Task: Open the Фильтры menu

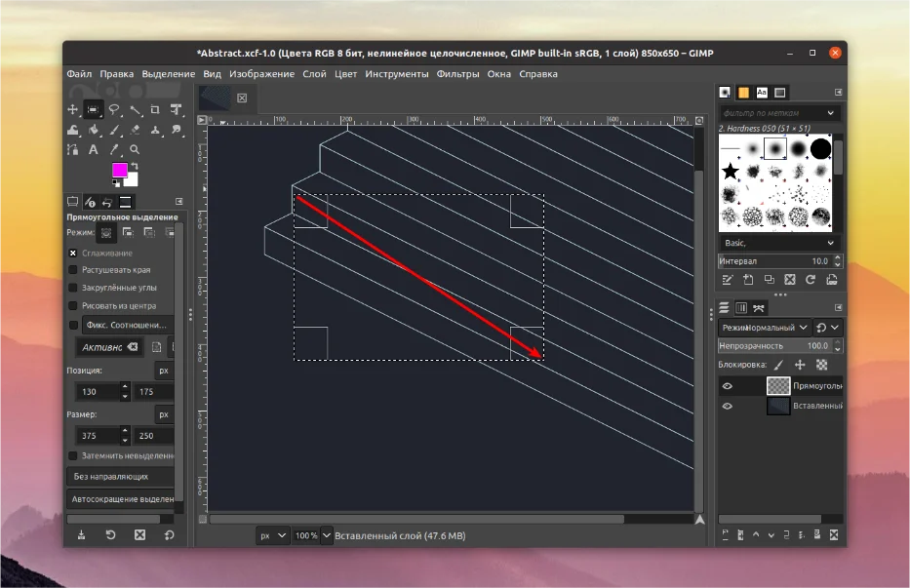Action: 457,74
